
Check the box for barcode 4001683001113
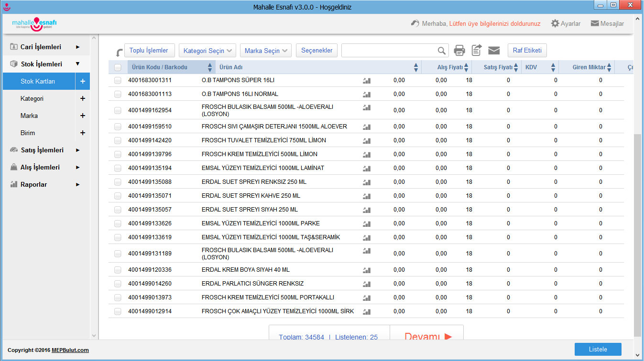pos(118,94)
